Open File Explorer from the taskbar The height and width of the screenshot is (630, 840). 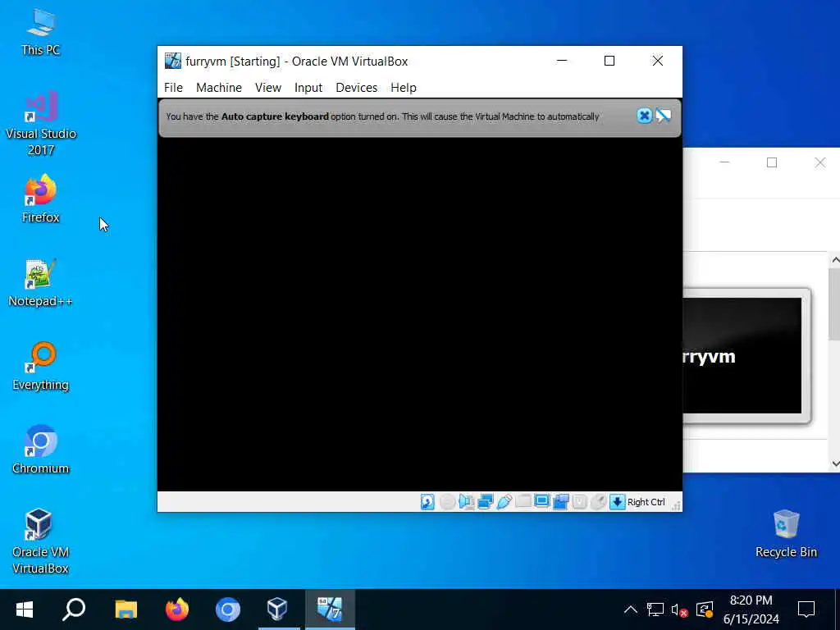point(126,609)
